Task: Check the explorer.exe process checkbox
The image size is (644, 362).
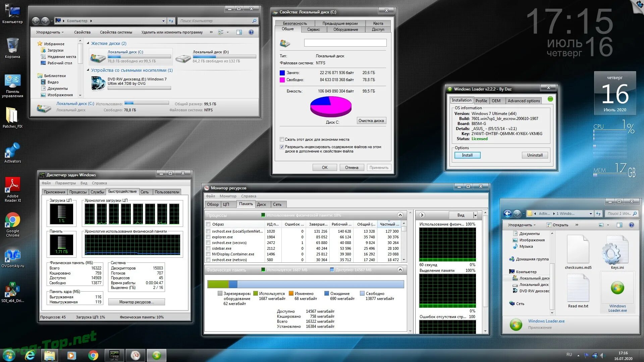Action: (208, 237)
